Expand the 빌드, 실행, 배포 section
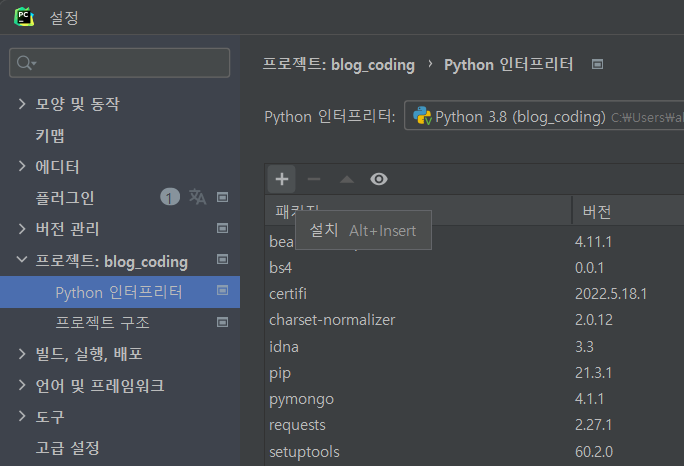 click(22, 354)
